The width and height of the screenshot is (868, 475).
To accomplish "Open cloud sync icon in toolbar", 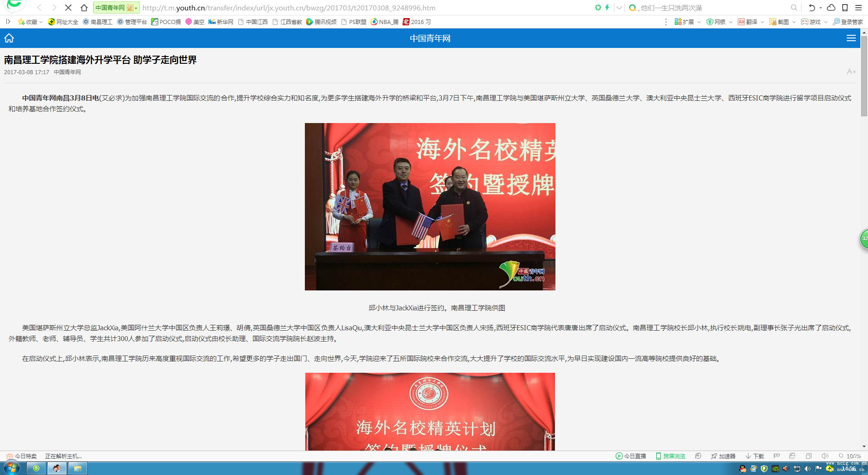I will (x=831, y=8).
